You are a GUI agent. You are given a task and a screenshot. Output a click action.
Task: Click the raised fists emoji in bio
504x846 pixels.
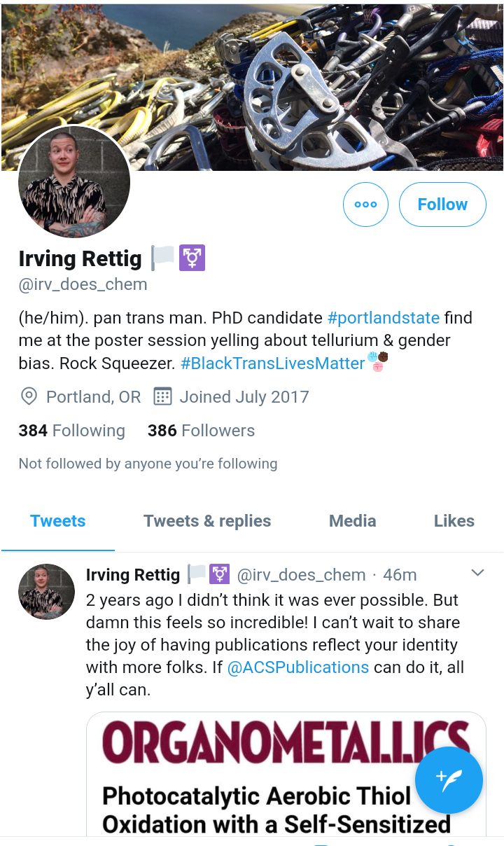pyautogui.click(x=378, y=362)
